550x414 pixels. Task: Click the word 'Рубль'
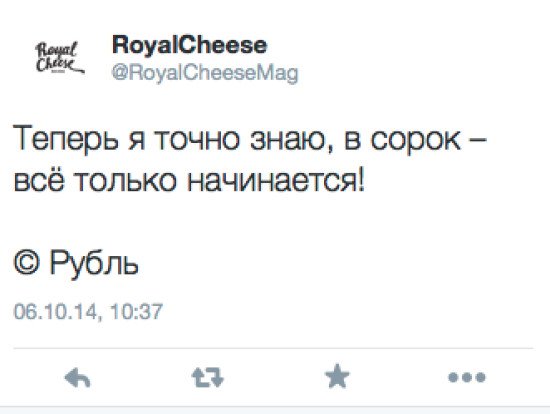click(94, 263)
